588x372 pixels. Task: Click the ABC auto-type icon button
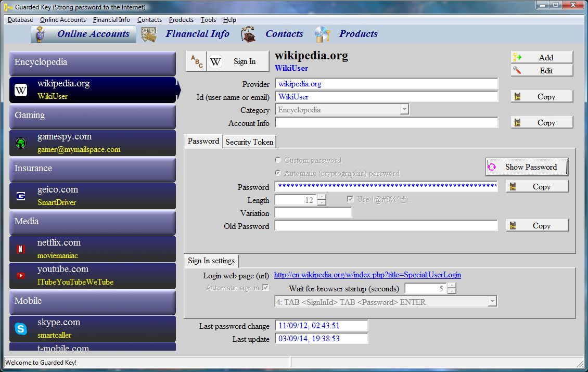pos(197,61)
